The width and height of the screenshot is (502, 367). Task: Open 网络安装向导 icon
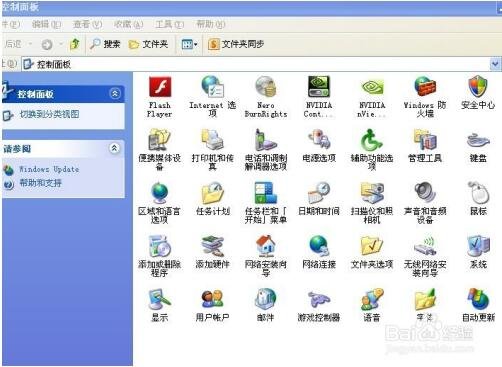pyautogui.click(x=266, y=256)
